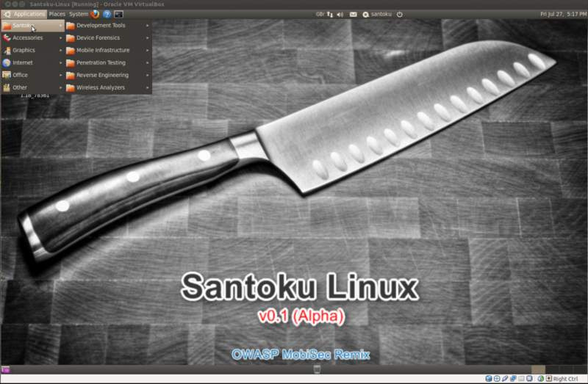Open the network connection indicator
This screenshot has width=588, height=384.
329,14
